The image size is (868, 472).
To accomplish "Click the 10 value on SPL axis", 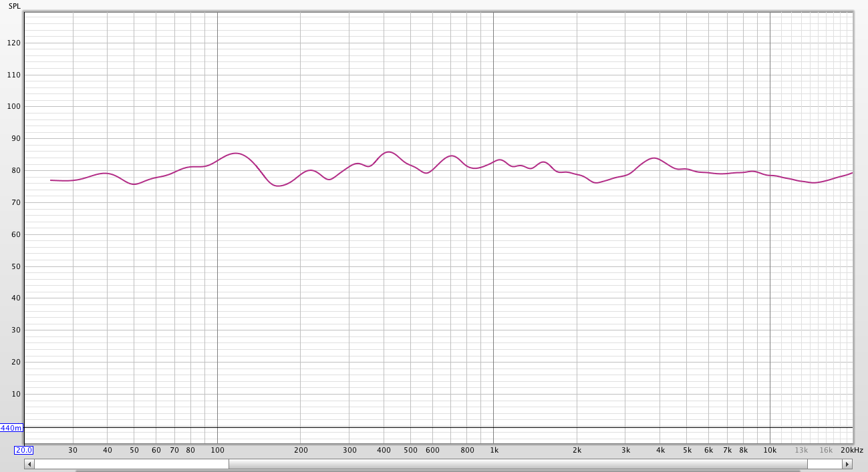I will 16,394.
